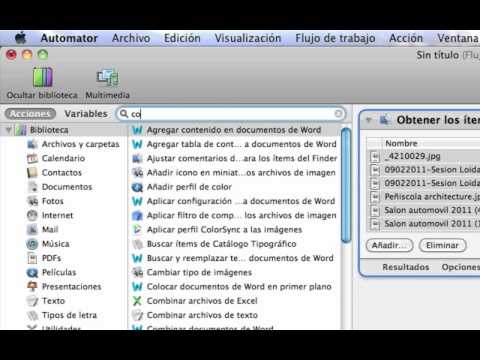Select Añadir icono en miniat... action
Screen dimensions: 480x360
[236, 173]
